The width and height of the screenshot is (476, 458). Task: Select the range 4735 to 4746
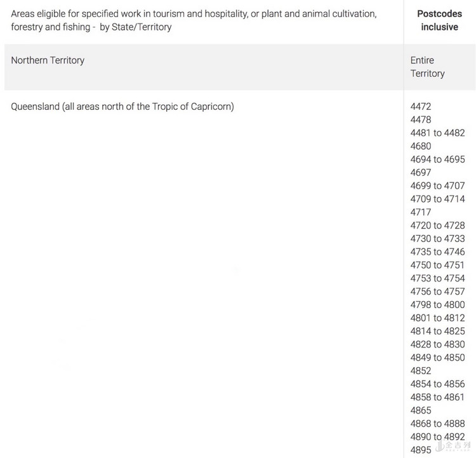pyautogui.click(x=437, y=252)
